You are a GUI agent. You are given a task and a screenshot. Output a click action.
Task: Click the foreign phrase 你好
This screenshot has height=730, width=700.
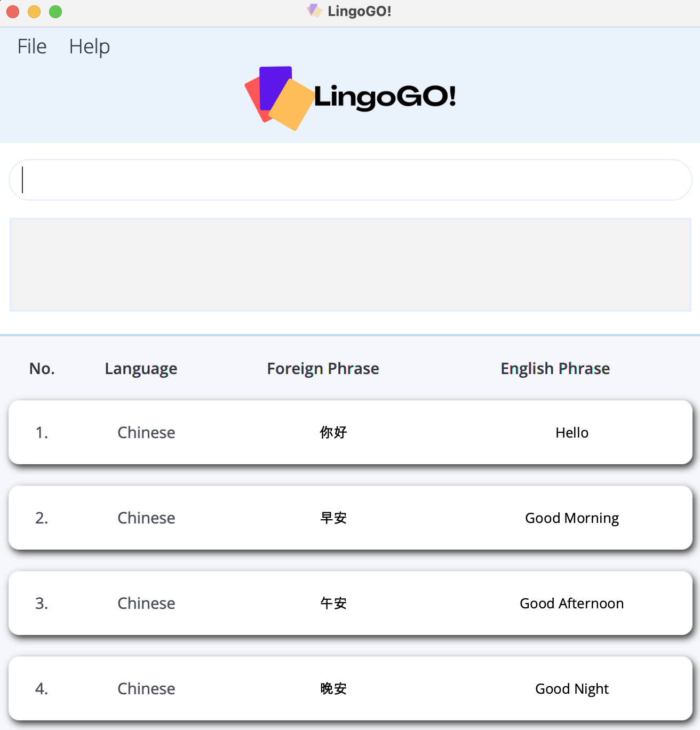[x=333, y=433]
